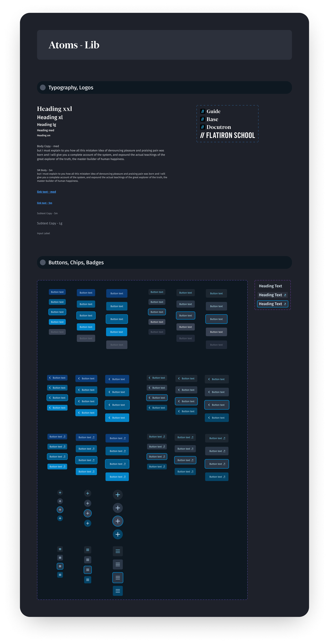329x644 pixels.
Task: Click the Heading xxl sample text
Action: (54, 109)
